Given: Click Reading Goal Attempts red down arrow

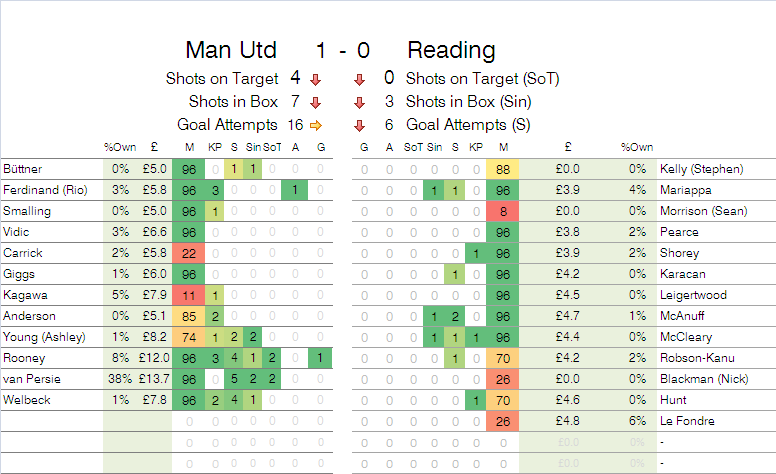Looking at the screenshot, I should coord(358,125).
